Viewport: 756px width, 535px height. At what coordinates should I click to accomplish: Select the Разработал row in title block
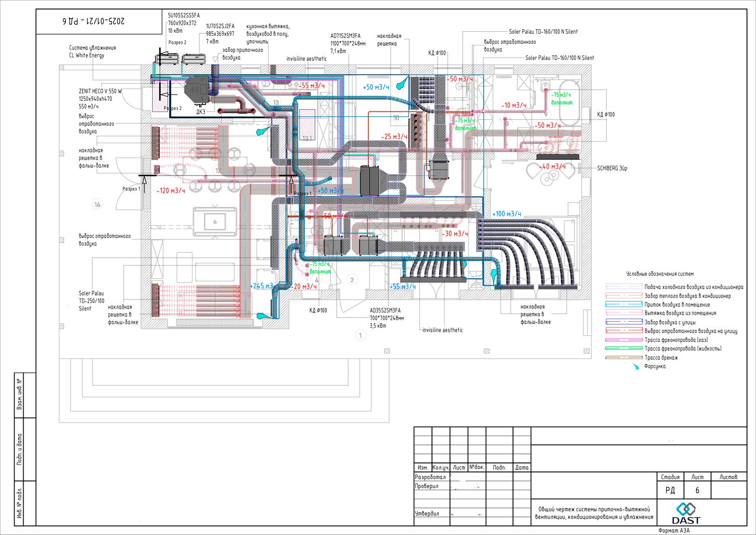430,477
